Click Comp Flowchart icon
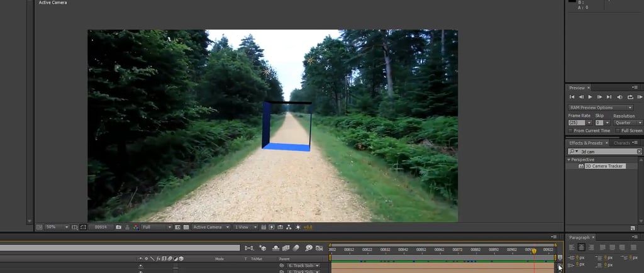The width and height of the screenshot is (644, 273). (289, 227)
